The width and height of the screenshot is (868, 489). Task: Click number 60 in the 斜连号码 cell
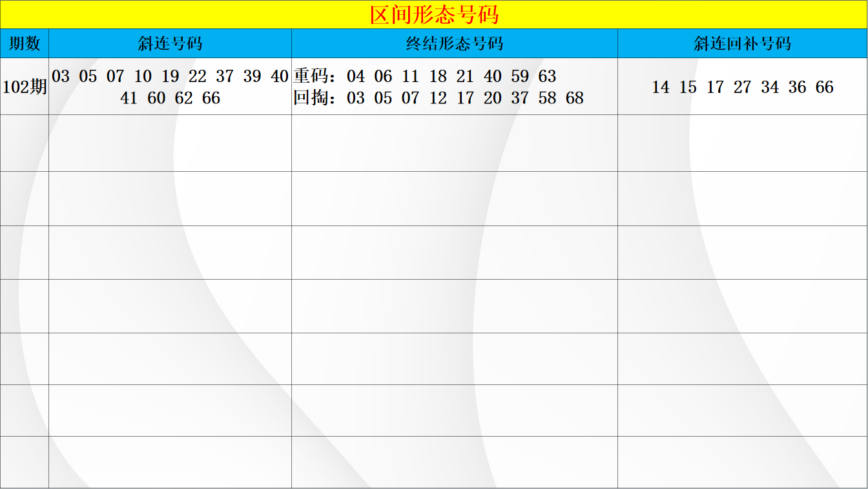156,98
